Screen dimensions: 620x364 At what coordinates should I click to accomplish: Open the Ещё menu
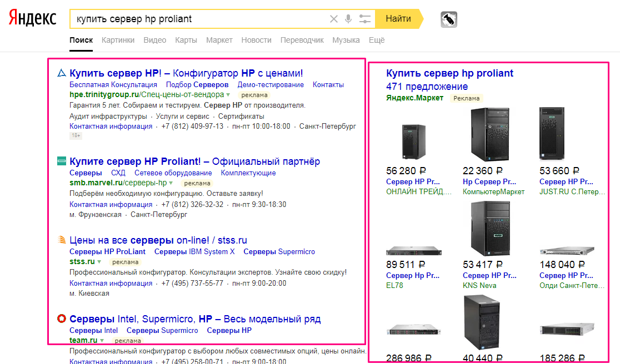click(x=377, y=40)
